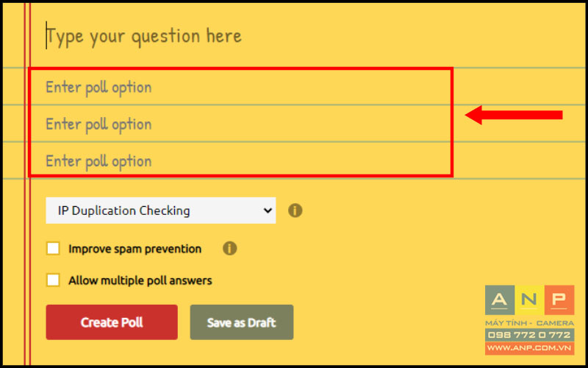Click the red arrow pointing at poll options
The image size is (588, 368).
tap(514, 115)
